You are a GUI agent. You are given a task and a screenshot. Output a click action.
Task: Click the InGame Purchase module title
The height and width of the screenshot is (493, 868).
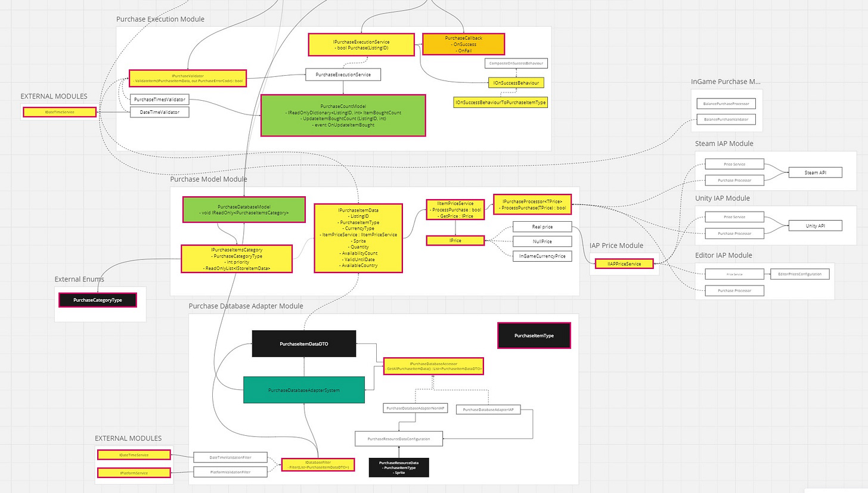[726, 82]
